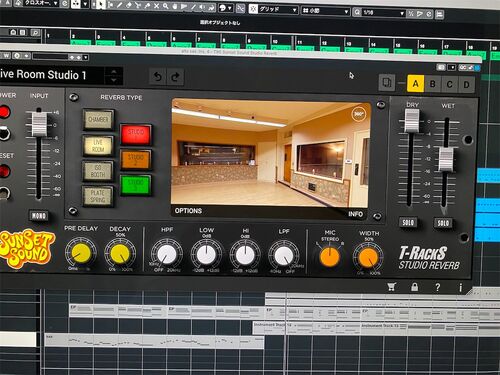This screenshot has width=500, height=375.
Task: Toggle SOLO under the DRY fader
Action: pyautogui.click(x=408, y=222)
